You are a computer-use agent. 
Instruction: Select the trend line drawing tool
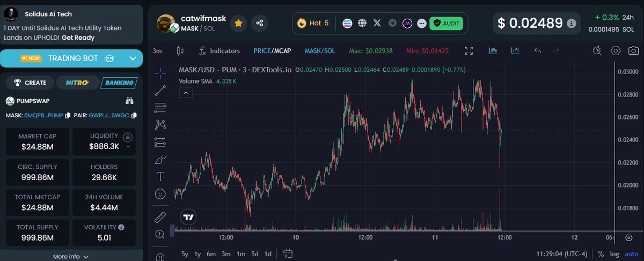(160, 91)
